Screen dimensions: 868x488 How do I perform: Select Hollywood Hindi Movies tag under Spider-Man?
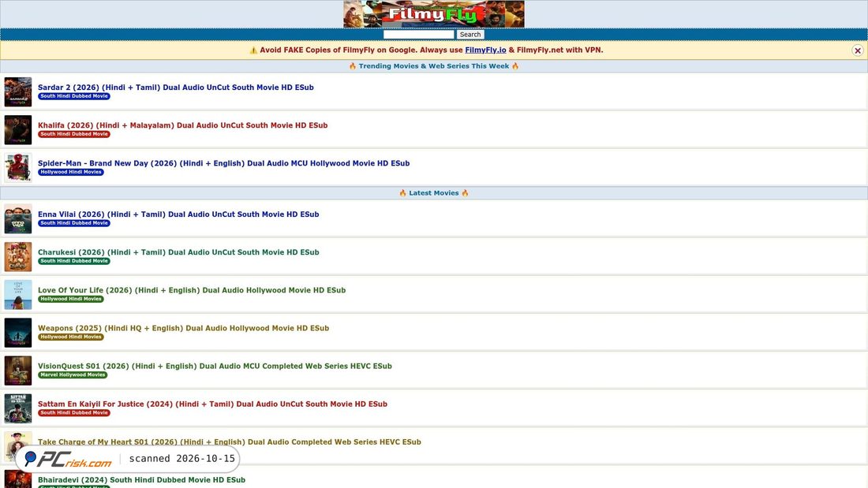point(71,172)
